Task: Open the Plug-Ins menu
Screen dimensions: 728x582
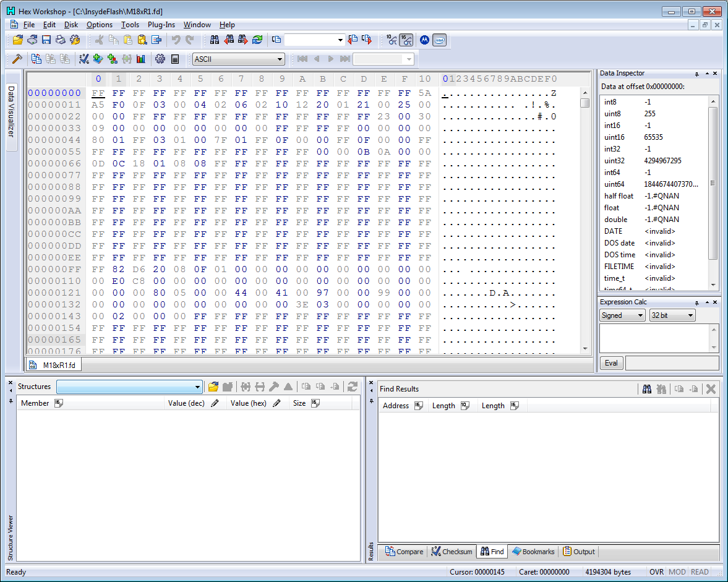Action: point(161,25)
